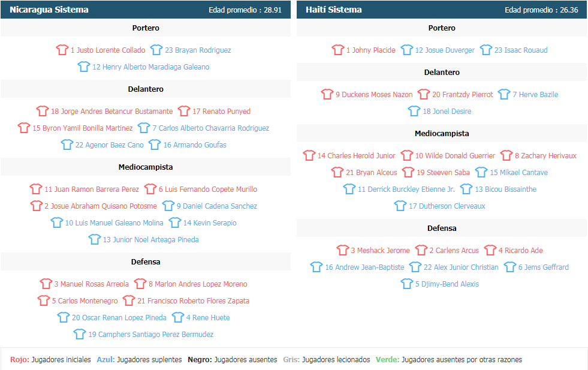Click the Mediocampista section header under Haití

(442, 133)
